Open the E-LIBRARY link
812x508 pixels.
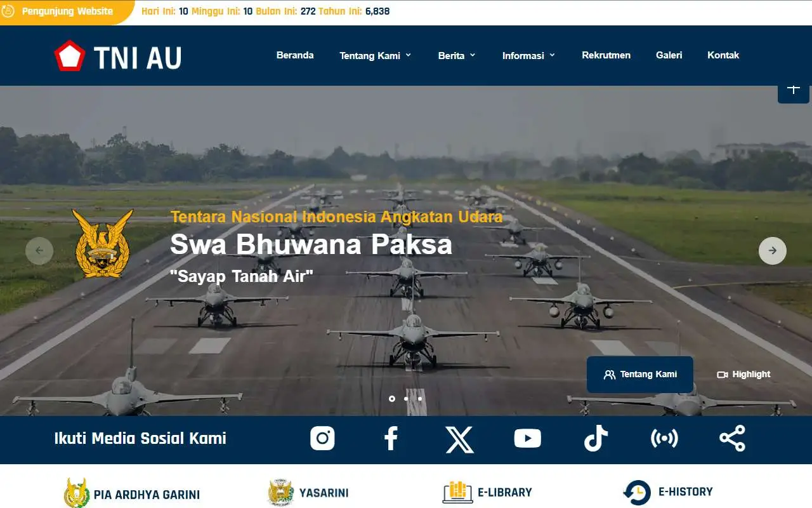[x=505, y=492]
